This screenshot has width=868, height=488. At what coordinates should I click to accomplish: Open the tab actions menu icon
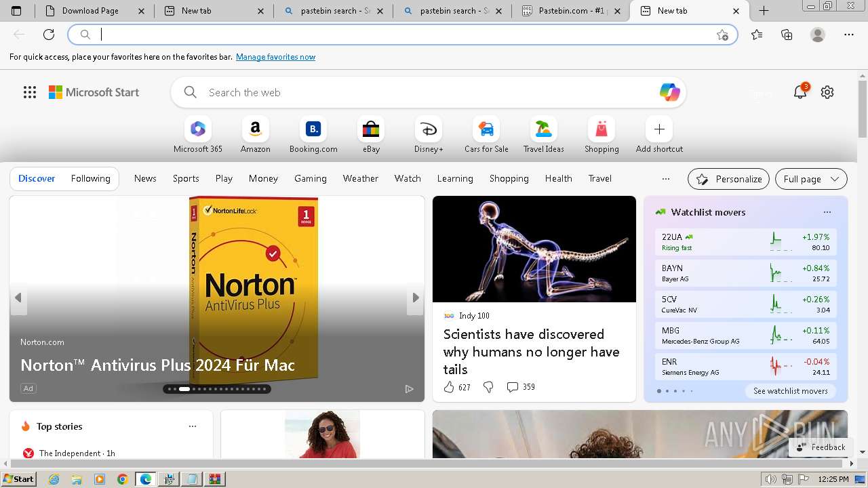pos(16,11)
